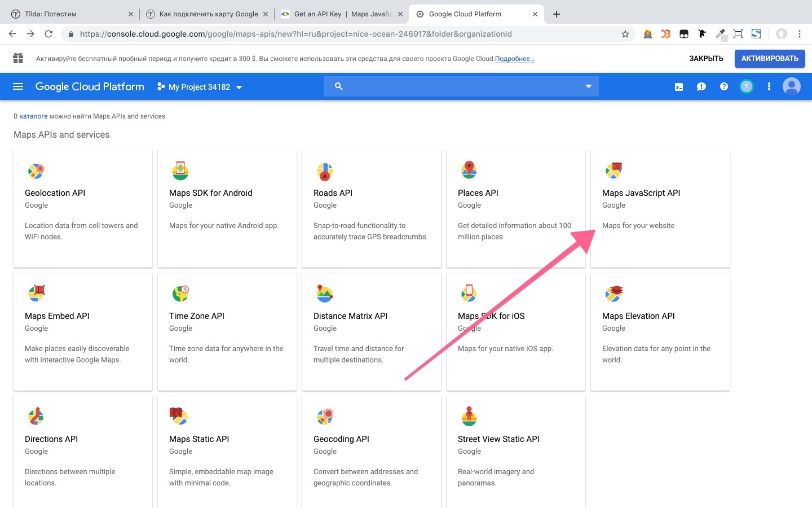This screenshot has height=508, width=812.
Task: Open the Google account avatar
Action: click(792, 86)
